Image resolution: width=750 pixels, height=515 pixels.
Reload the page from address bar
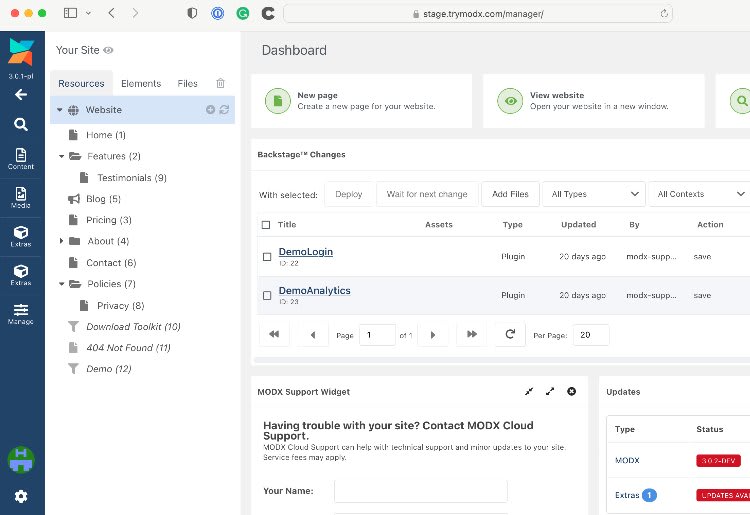pyautogui.click(x=664, y=13)
